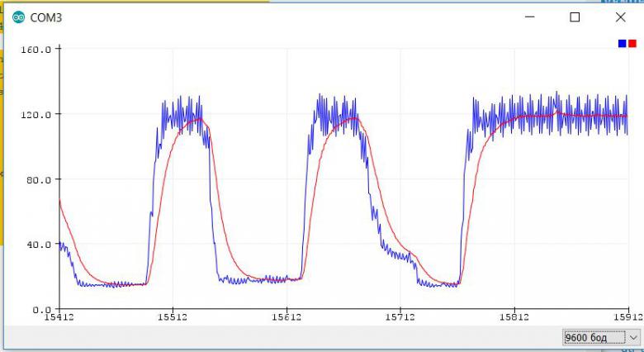The width and height of the screenshot is (644, 352).
Task: Click the 160.0 y-axis label
Action: [37, 50]
